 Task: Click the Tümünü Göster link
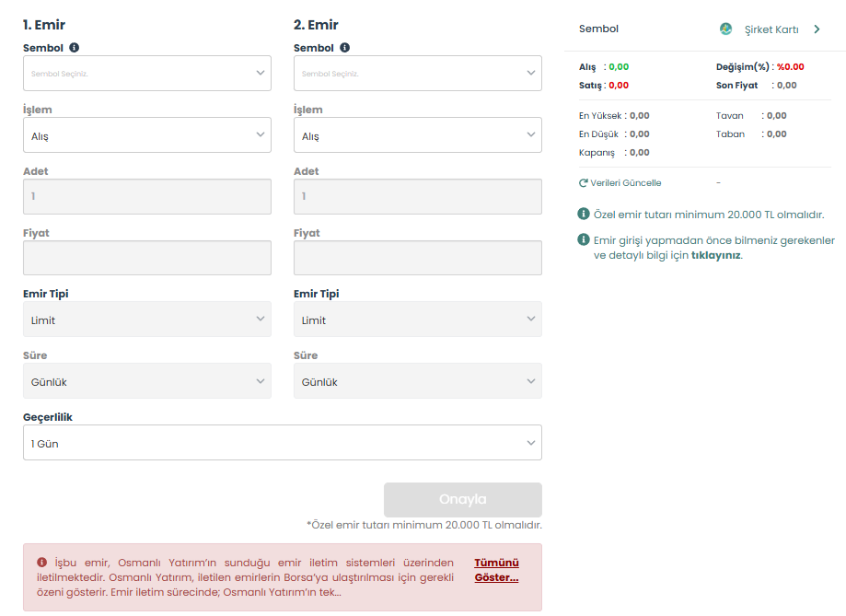(496, 570)
